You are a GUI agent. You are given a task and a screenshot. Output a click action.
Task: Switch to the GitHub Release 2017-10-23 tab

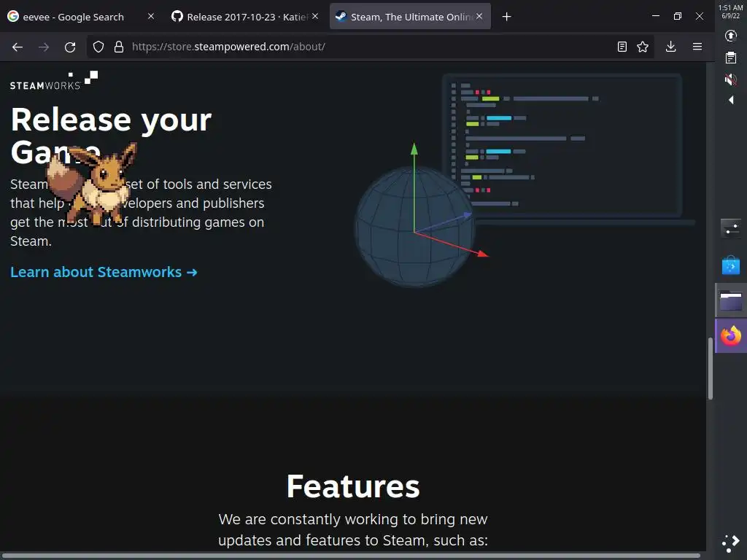[239, 17]
